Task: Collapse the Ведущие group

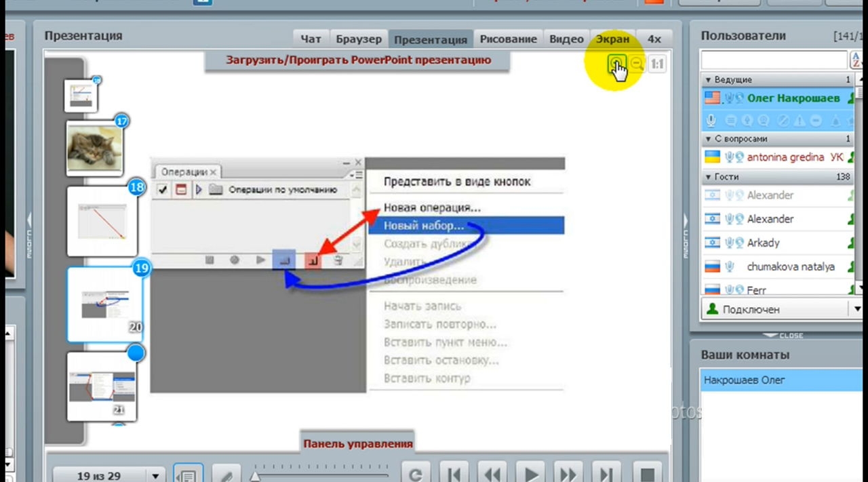Action: [709, 80]
